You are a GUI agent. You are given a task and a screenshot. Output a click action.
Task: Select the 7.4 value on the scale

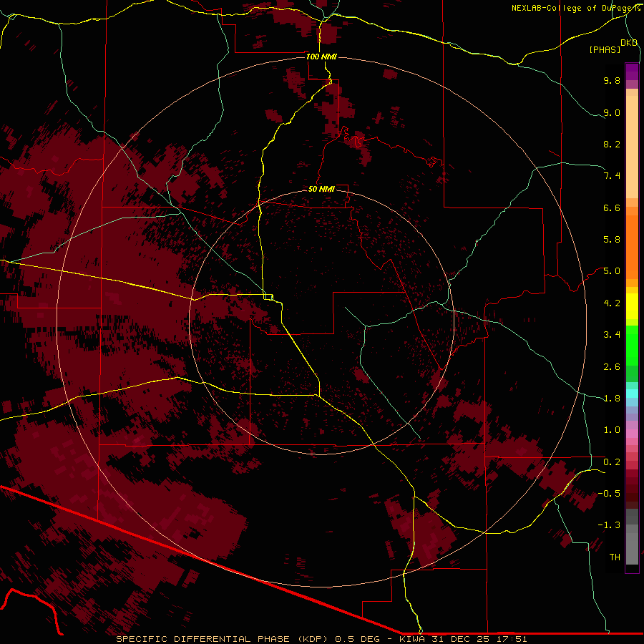612,176
